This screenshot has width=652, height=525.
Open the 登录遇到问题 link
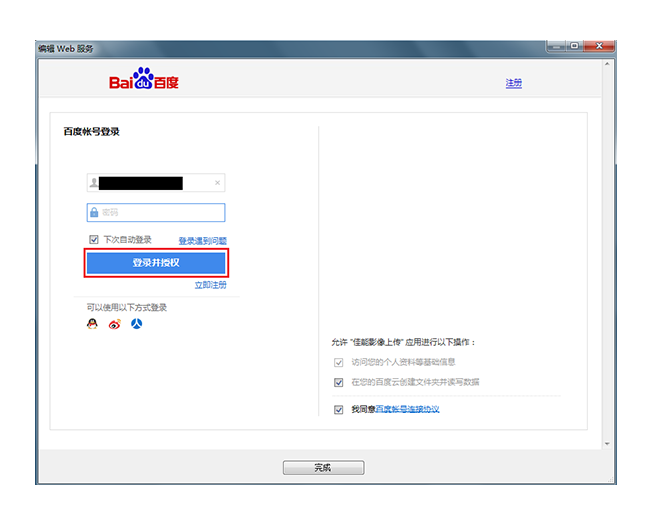(203, 241)
